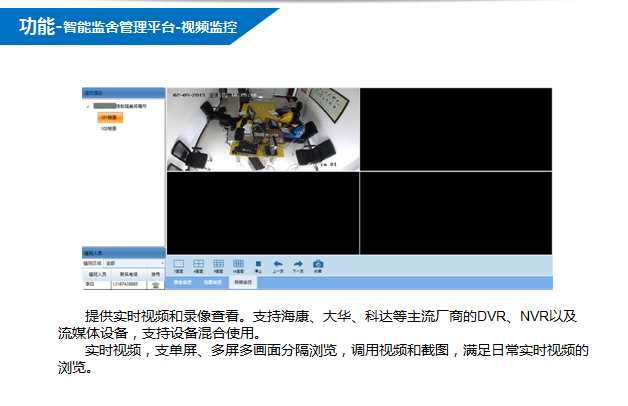Switch to single-screen view layout
The height and width of the screenshot is (406, 628).
(179, 264)
